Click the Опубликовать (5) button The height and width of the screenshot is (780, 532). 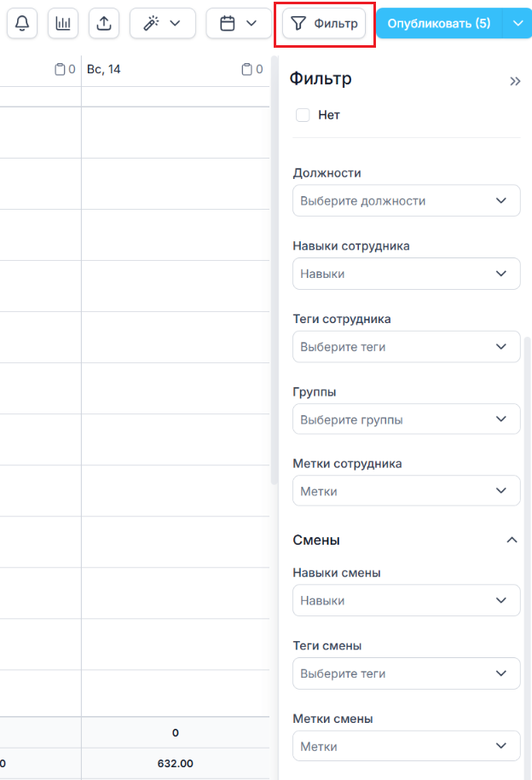pyautogui.click(x=439, y=23)
